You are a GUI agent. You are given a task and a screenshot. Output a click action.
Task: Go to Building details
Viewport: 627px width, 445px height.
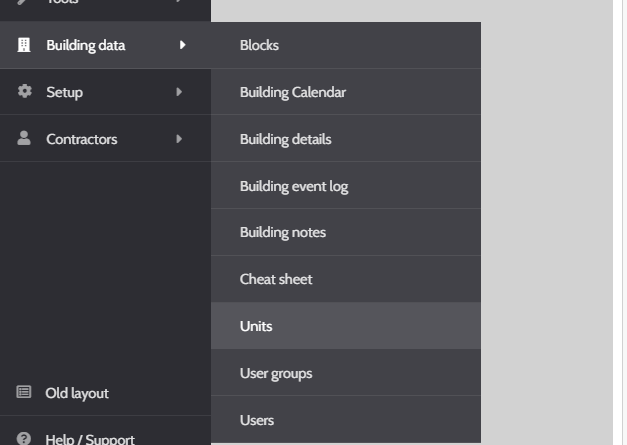(285, 139)
